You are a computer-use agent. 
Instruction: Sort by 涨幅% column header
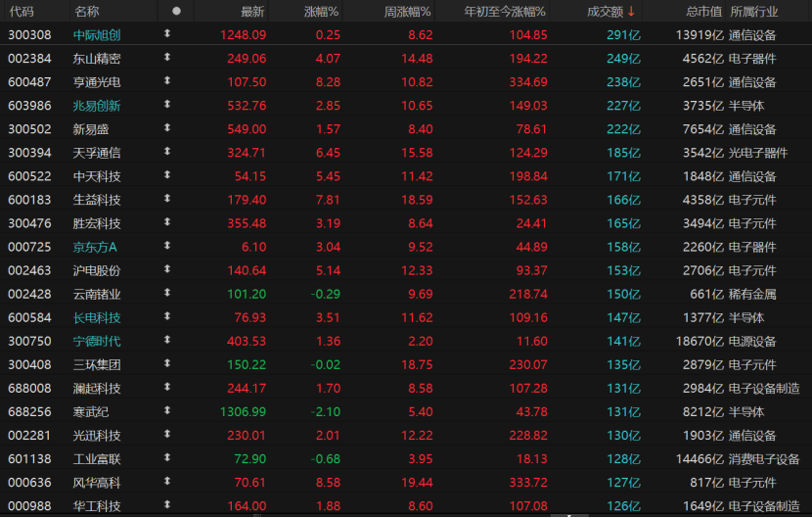click(x=321, y=12)
